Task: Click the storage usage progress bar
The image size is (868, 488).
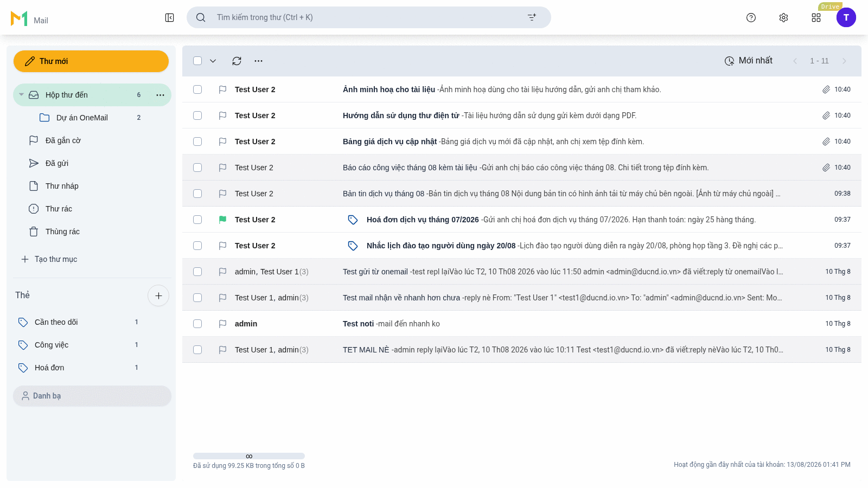Action: pos(249,456)
